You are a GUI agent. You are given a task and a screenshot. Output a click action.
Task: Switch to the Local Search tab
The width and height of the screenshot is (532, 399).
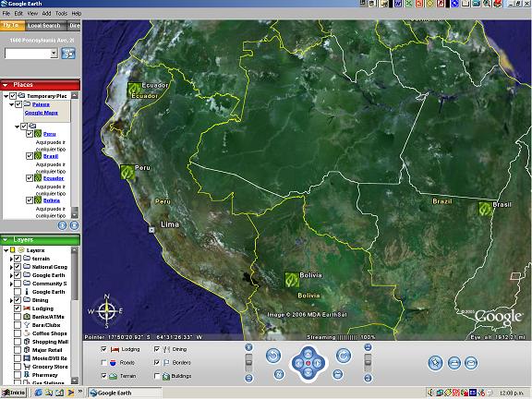tap(44, 26)
